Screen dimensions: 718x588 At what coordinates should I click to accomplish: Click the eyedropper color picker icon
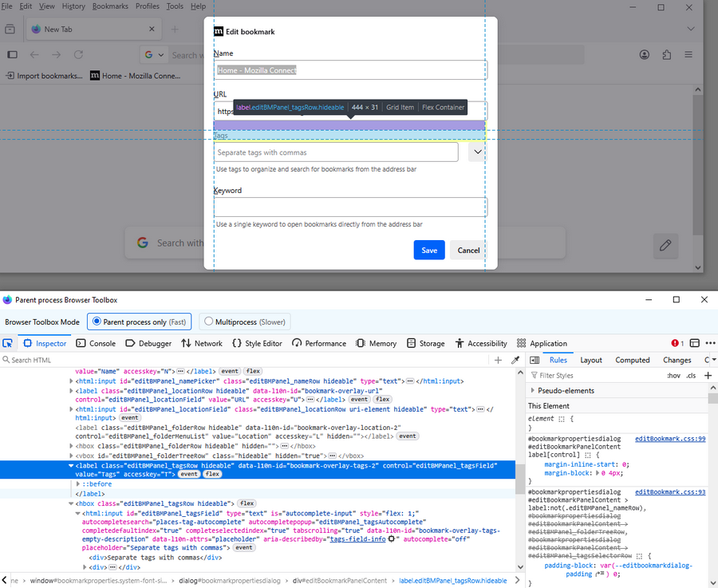pyautogui.click(x=515, y=361)
